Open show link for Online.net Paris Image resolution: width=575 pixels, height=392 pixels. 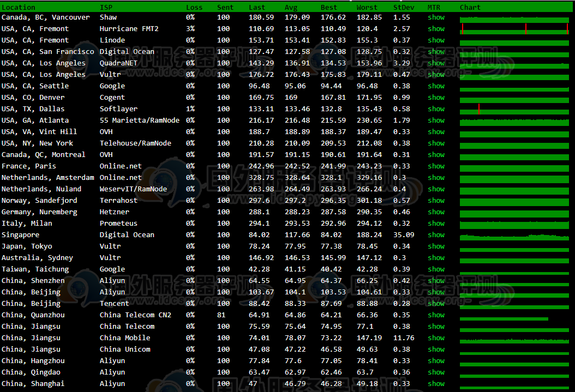(x=436, y=166)
